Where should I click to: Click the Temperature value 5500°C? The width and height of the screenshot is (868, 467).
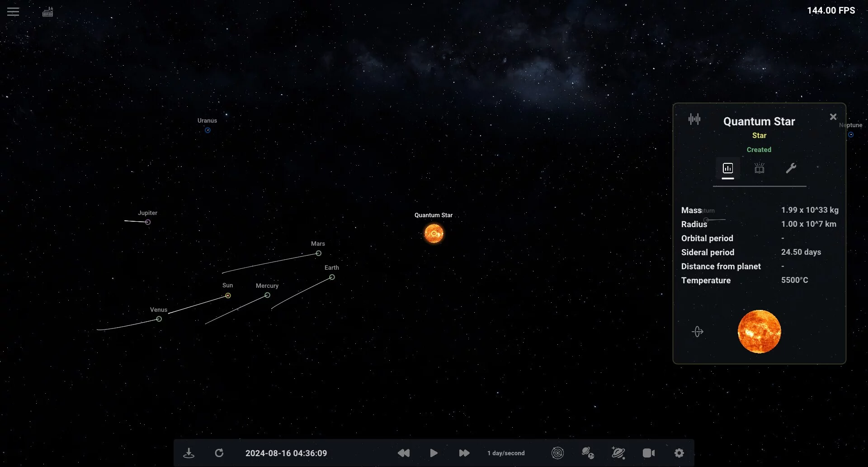[x=794, y=280]
